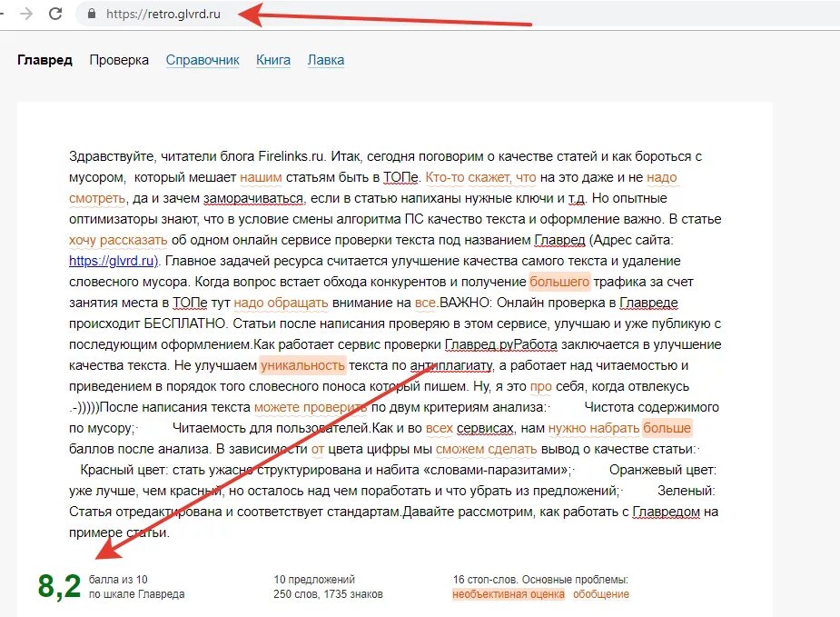Click the highlighted word "смотреть"
The height and width of the screenshot is (617, 840).
(x=97, y=198)
